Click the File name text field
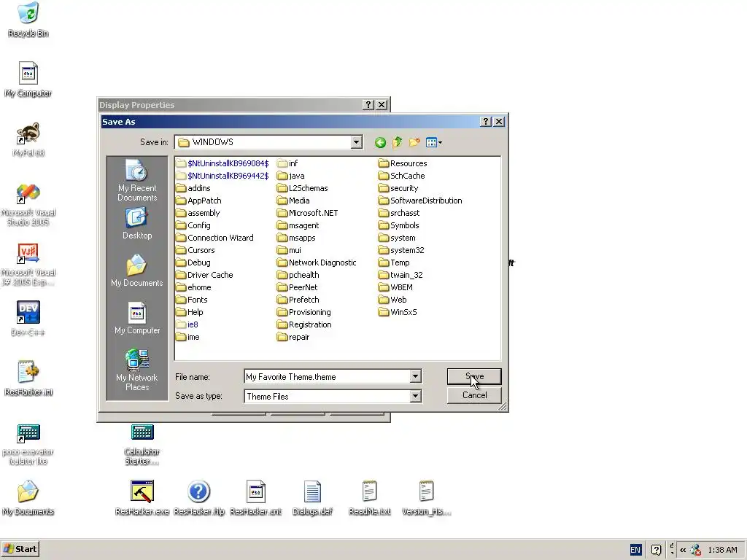Image resolution: width=747 pixels, height=560 pixels. pos(328,377)
